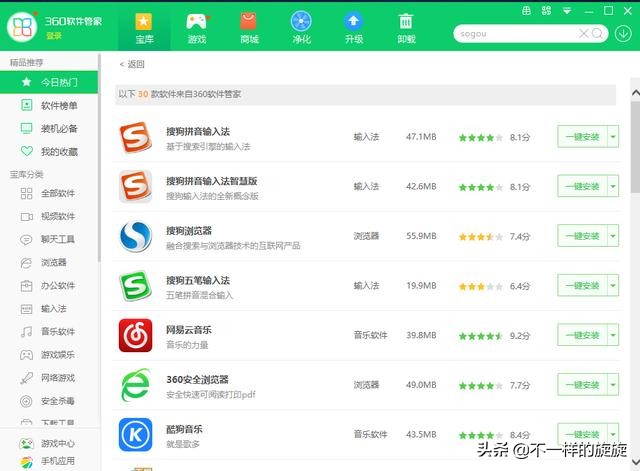Screen dimensions: 640x471
Task: Open the 宝库 tab in top toolbar
Action: [x=144, y=28]
